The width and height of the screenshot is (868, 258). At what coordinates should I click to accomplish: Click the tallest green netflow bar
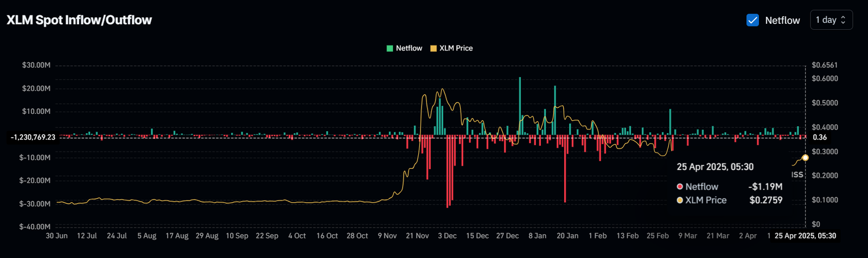click(x=520, y=106)
